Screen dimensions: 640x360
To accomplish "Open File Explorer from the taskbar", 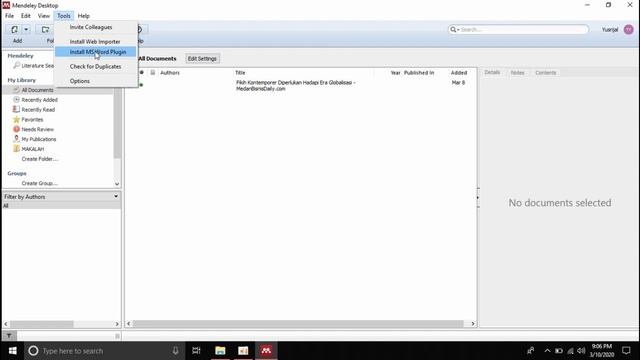I will pos(220,351).
